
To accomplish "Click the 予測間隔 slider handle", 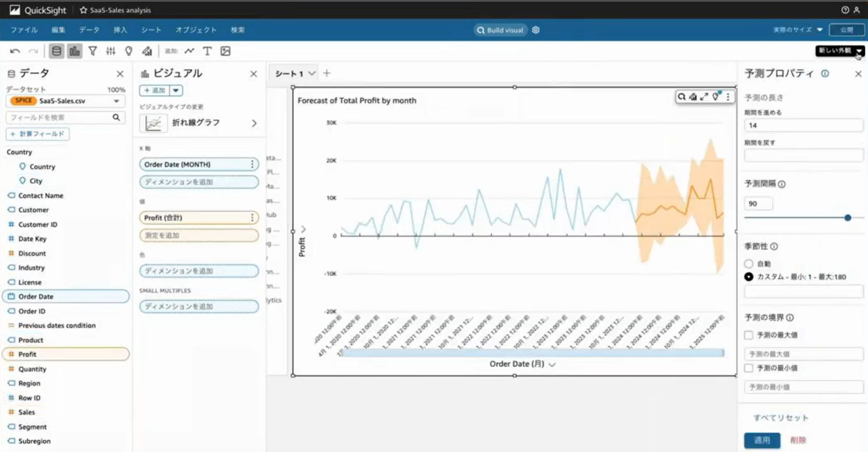I will (x=848, y=217).
